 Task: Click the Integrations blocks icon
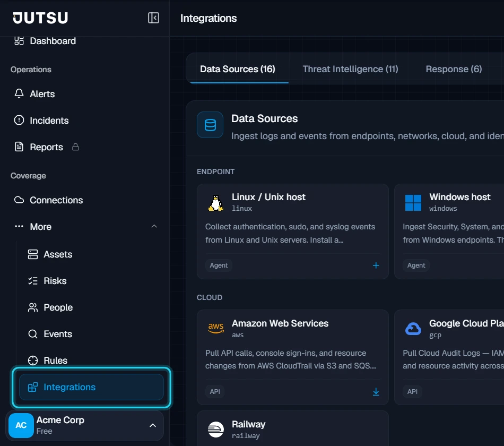click(33, 387)
